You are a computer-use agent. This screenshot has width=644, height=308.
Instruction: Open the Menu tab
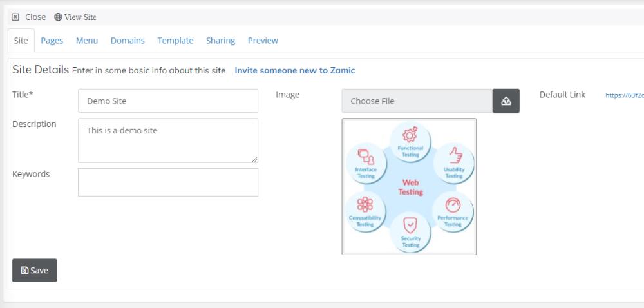click(x=87, y=41)
